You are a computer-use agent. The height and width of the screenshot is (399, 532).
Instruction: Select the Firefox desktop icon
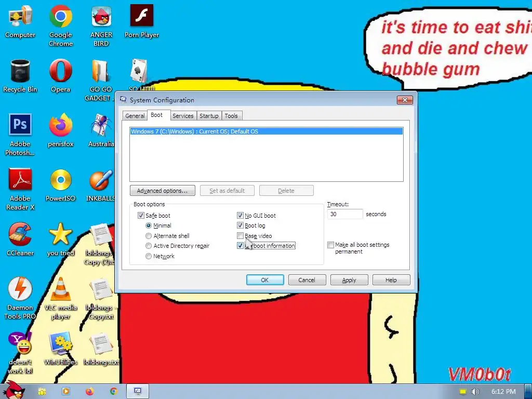[x=60, y=130]
